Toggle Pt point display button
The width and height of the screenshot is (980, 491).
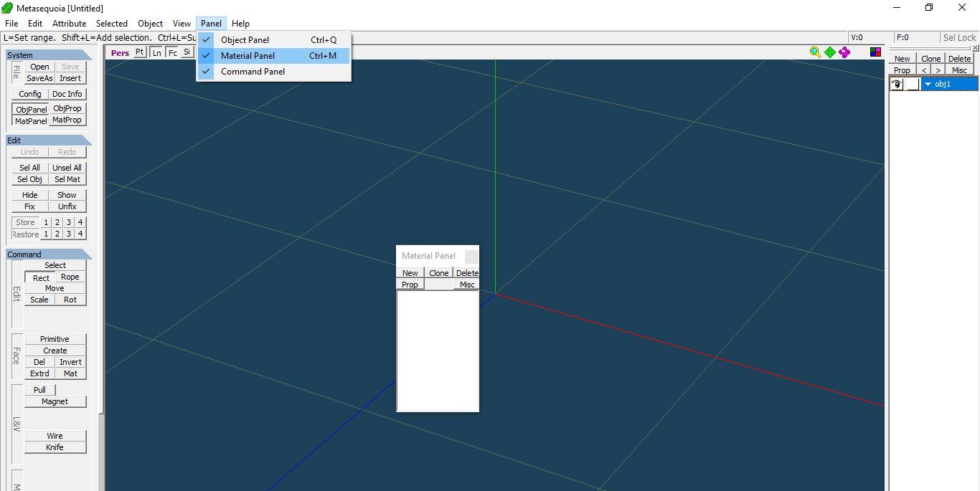click(139, 52)
